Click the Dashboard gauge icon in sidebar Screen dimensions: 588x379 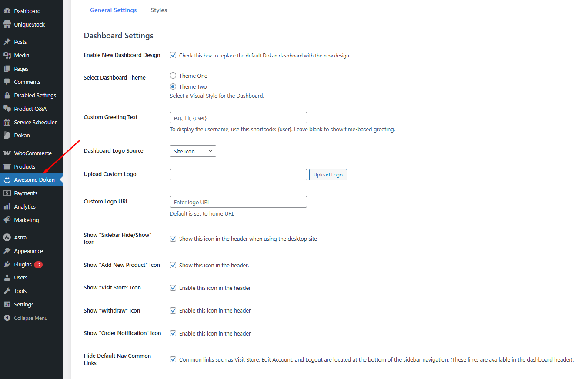click(7, 11)
